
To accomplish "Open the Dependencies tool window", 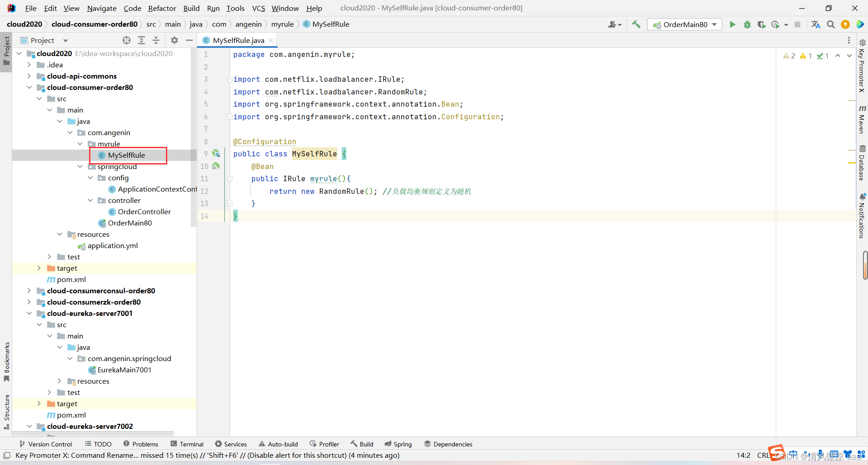I will (x=448, y=444).
